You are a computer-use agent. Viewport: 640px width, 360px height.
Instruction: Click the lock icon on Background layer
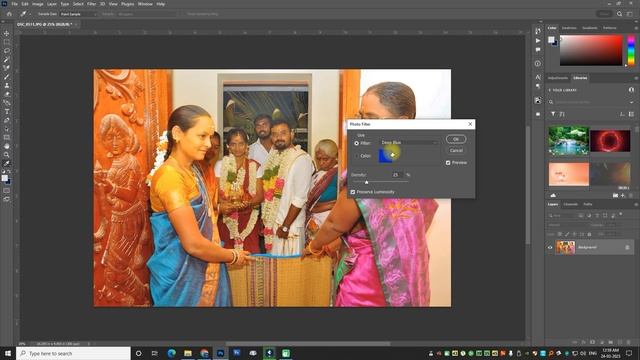627,247
